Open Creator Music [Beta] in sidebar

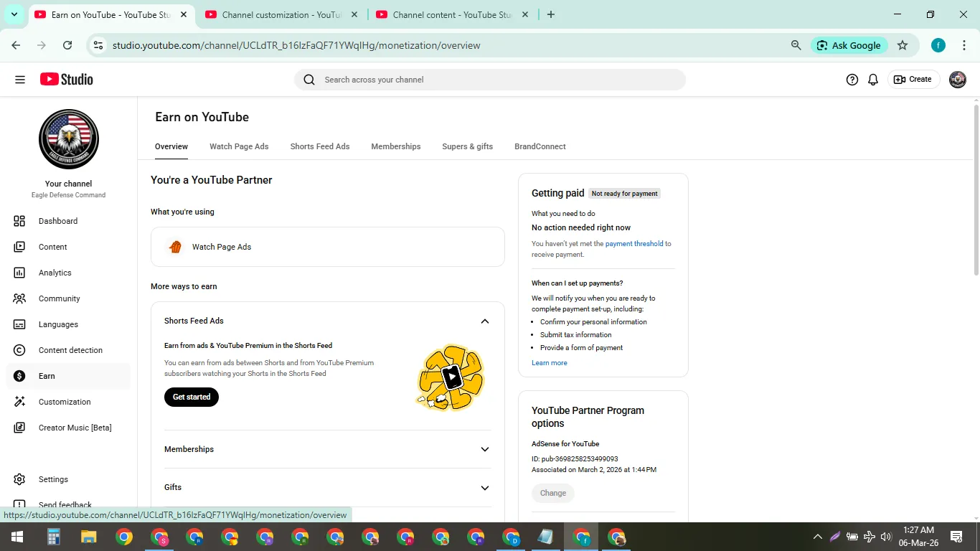69,428
